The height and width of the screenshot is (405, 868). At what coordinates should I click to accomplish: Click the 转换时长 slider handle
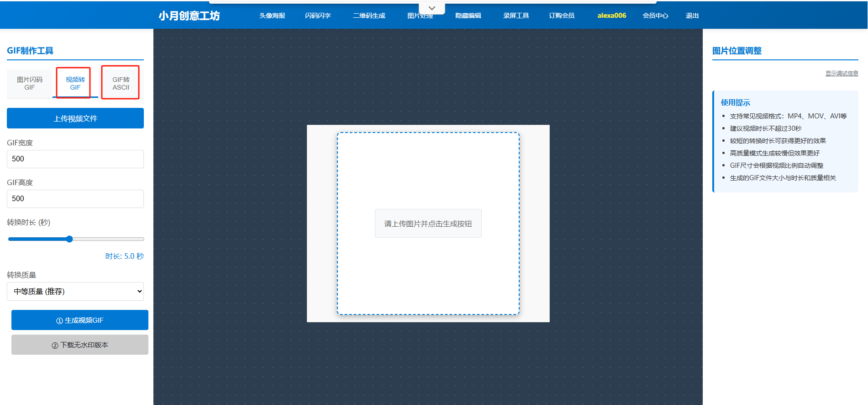coord(69,239)
